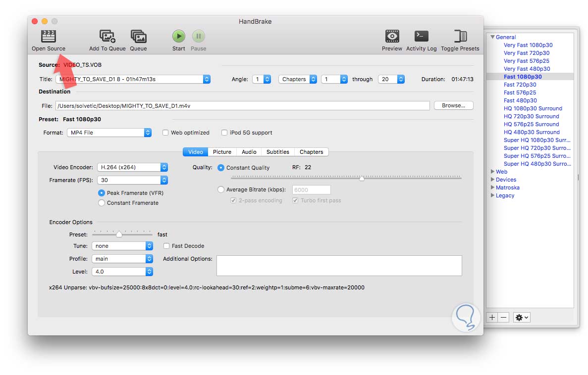Click the Browse... button
The image size is (588, 375).
(x=453, y=106)
